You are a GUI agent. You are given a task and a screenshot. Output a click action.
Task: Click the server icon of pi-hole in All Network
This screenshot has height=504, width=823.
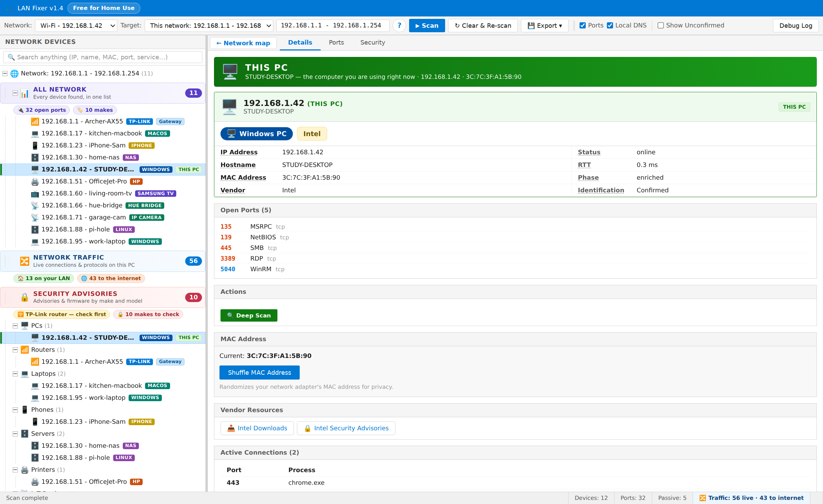click(35, 230)
